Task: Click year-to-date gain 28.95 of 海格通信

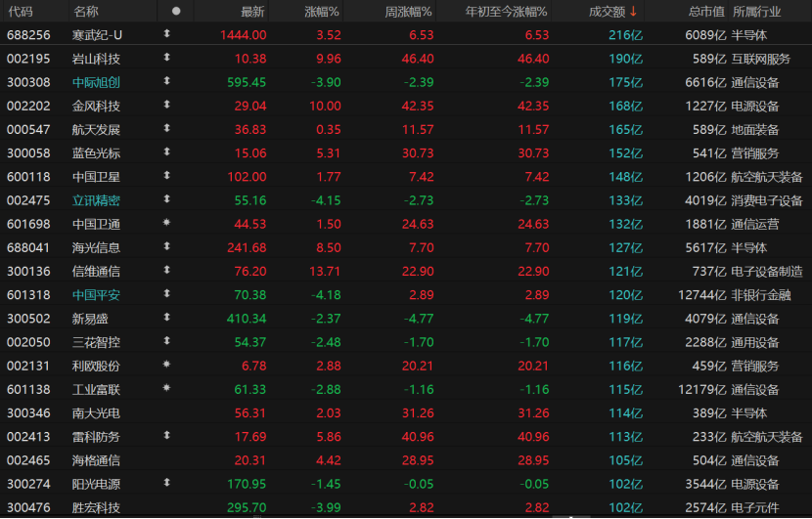Action: pos(533,460)
